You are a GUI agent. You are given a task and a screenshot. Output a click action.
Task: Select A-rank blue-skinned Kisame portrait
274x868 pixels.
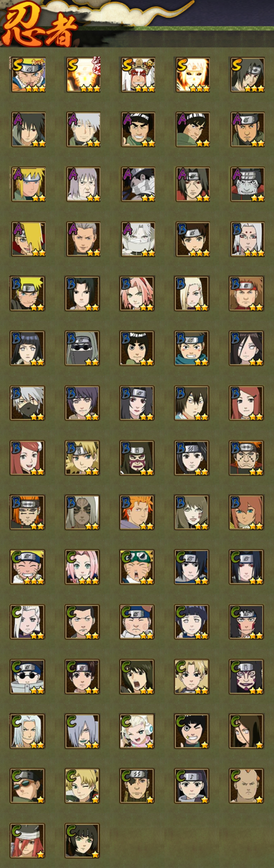point(247,184)
